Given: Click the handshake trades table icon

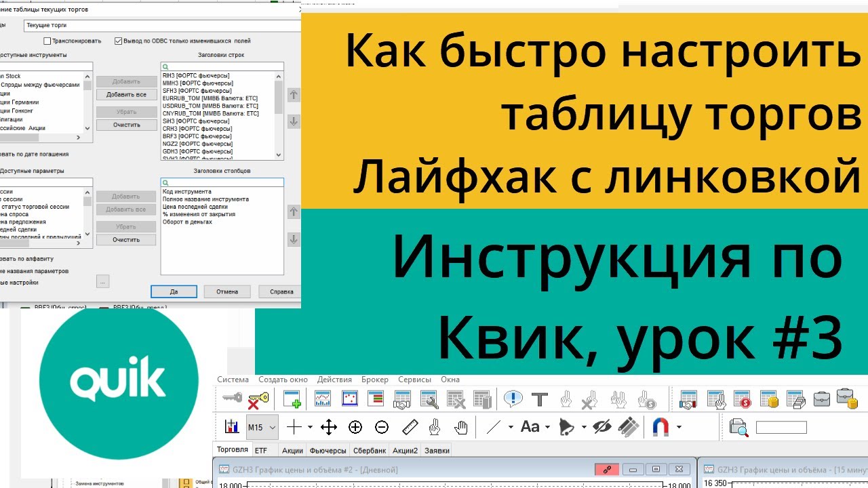Looking at the screenshot, I should pos(402,399).
